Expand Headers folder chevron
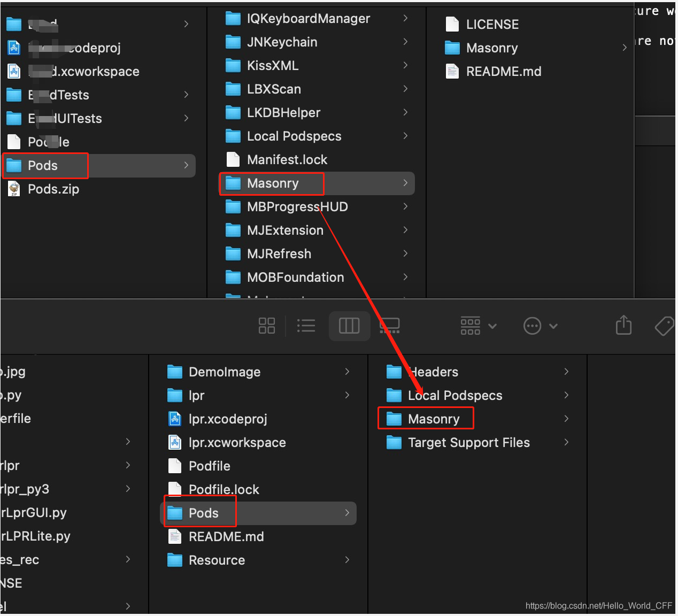 click(x=566, y=372)
